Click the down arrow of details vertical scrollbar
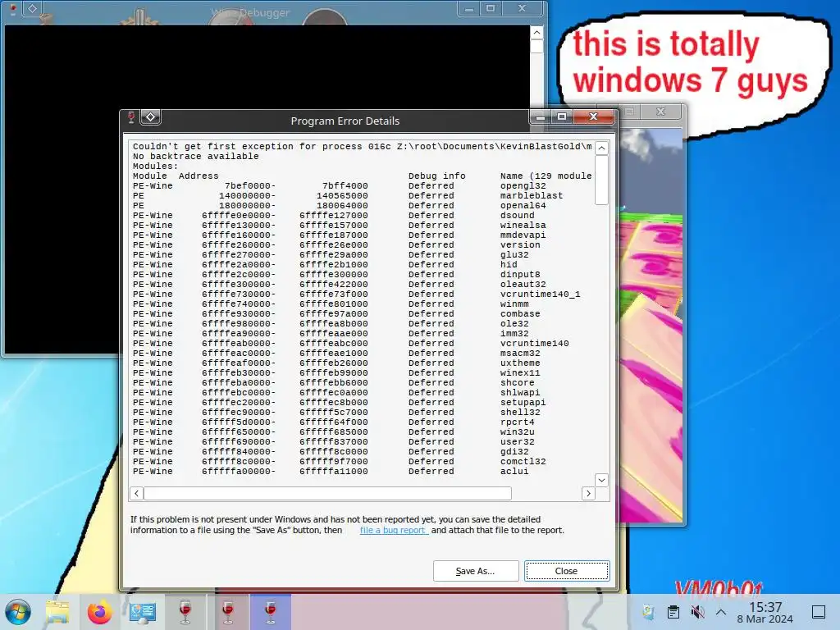The height and width of the screenshot is (630, 840). point(601,480)
